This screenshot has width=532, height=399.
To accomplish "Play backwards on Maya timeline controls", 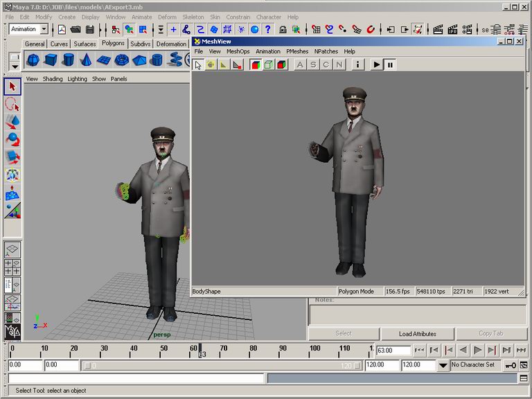I will (x=463, y=350).
